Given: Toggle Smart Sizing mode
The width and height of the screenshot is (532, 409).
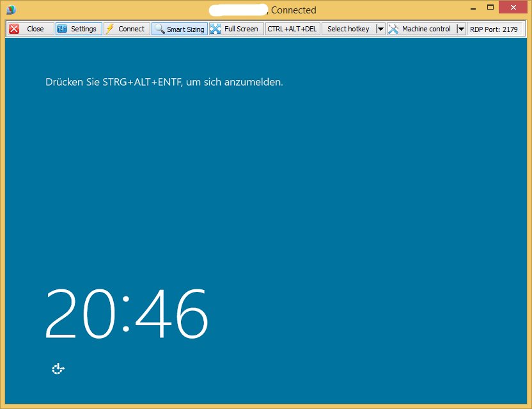Looking at the screenshot, I should pos(180,29).
